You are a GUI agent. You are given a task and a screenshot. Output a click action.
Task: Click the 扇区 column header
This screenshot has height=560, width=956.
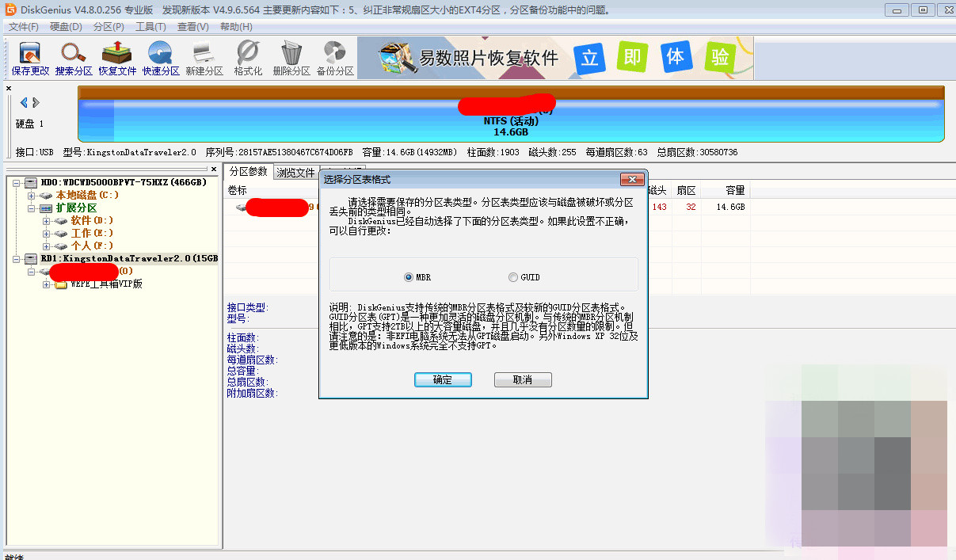[685, 190]
